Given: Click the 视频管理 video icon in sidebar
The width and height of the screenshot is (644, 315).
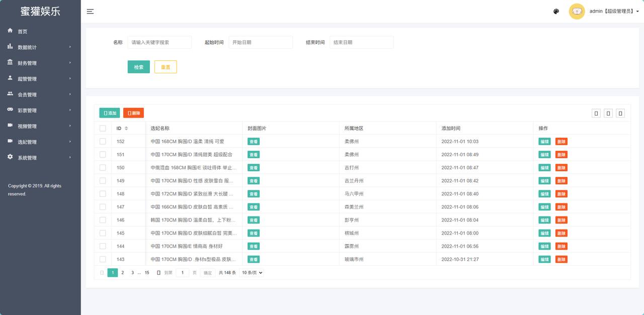Looking at the screenshot, I should click(10, 126).
